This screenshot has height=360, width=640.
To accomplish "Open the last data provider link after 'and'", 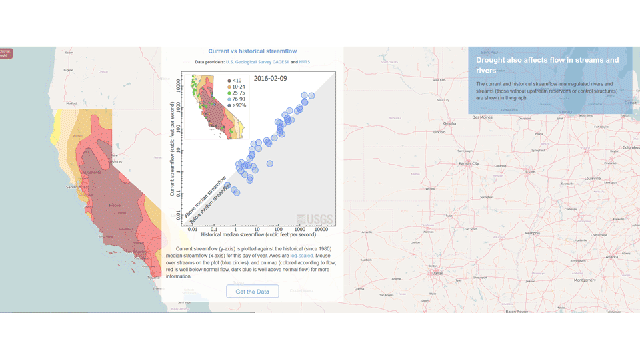I will (x=304, y=62).
